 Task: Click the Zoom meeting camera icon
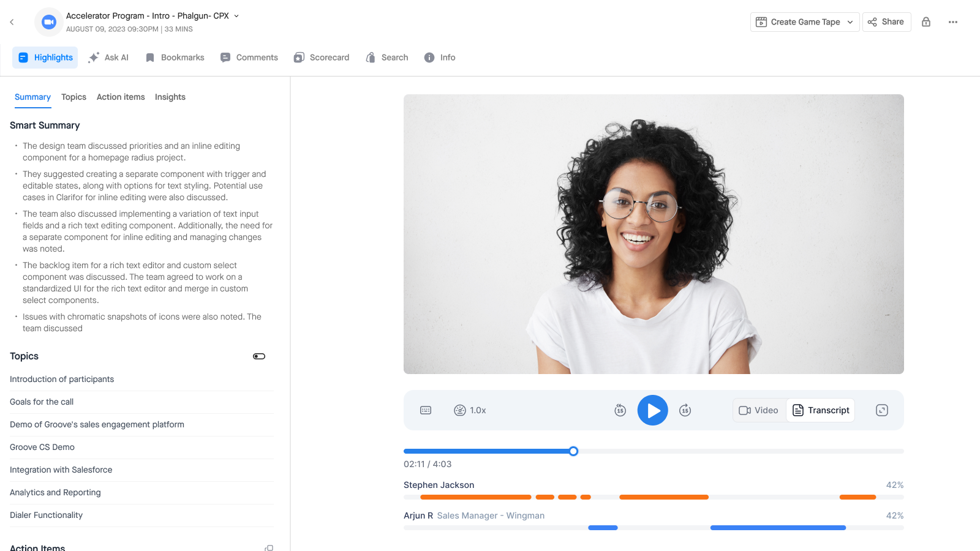point(49,22)
